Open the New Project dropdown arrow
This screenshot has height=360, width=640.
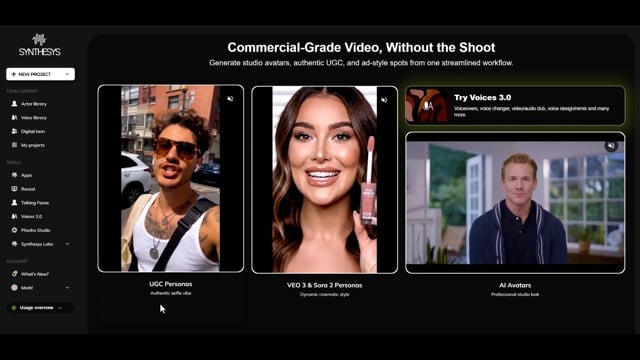click(x=67, y=74)
